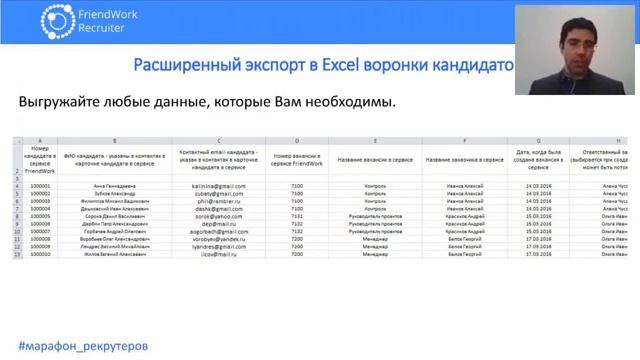Click date 17.03.2016 in the 1000010 row
This screenshot has height=360, width=640.
pos(538,254)
